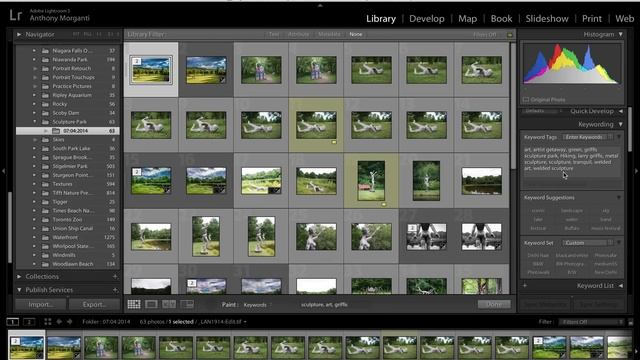Click the Export button

coord(94,304)
